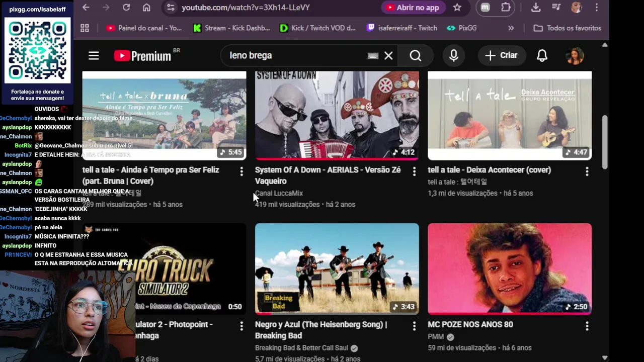Image resolution: width=644 pixels, height=362 pixels.
Task: Open options for System Of A Down video
Action: pyautogui.click(x=414, y=171)
